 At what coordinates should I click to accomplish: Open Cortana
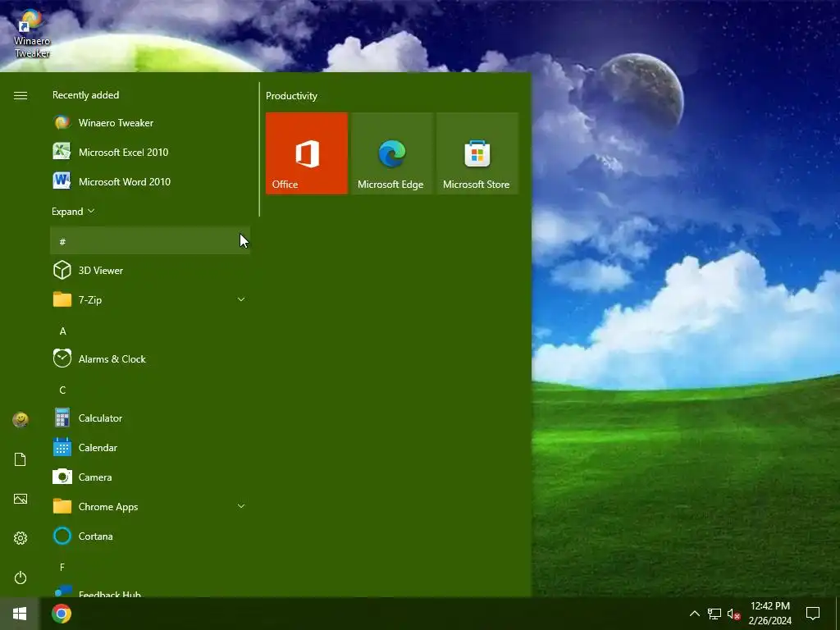click(150, 536)
